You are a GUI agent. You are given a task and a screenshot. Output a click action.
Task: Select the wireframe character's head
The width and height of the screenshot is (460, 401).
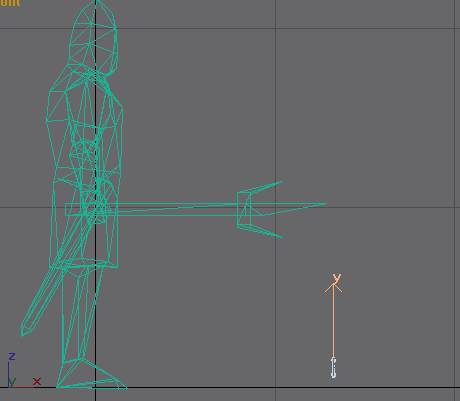tap(93, 37)
